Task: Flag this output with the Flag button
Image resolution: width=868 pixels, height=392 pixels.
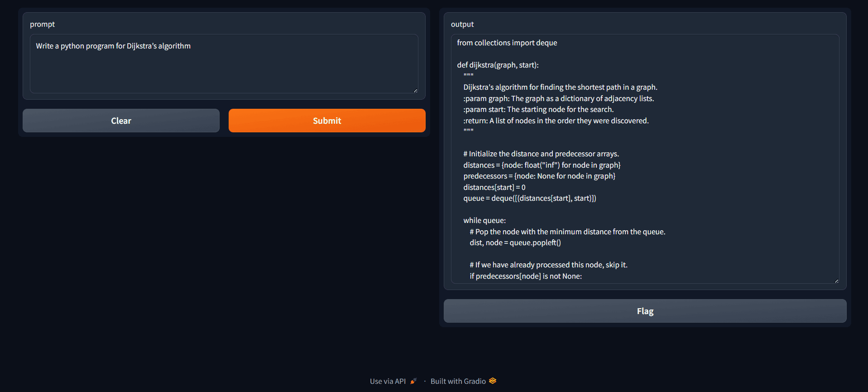Action: [645, 311]
